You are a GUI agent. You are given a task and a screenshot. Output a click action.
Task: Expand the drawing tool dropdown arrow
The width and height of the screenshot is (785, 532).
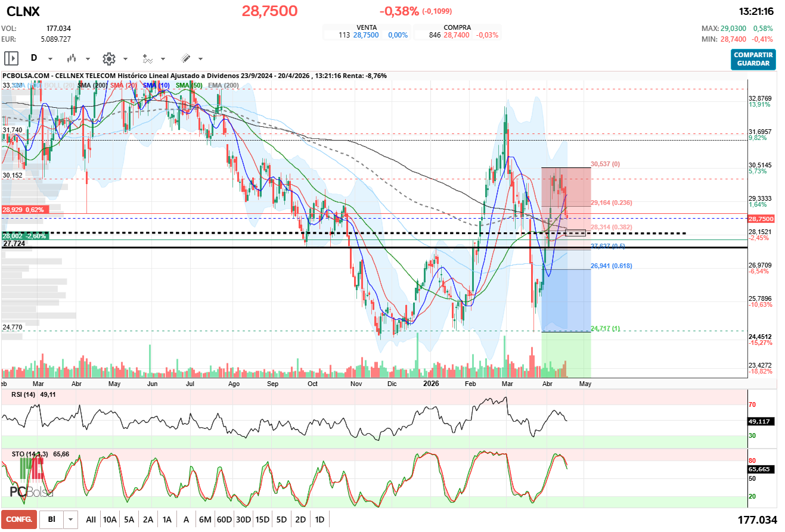[x=200, y=58]
